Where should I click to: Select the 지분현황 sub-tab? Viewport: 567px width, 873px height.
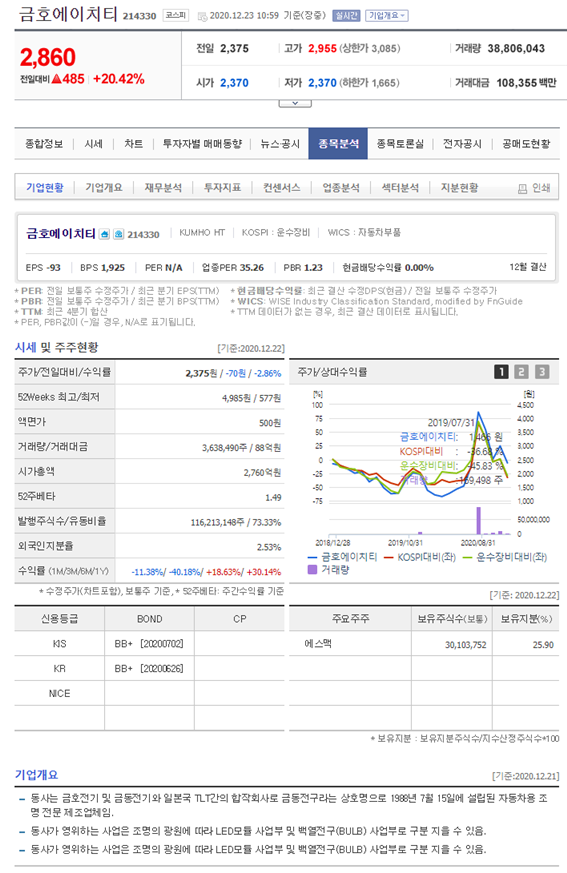pos(460,188)
